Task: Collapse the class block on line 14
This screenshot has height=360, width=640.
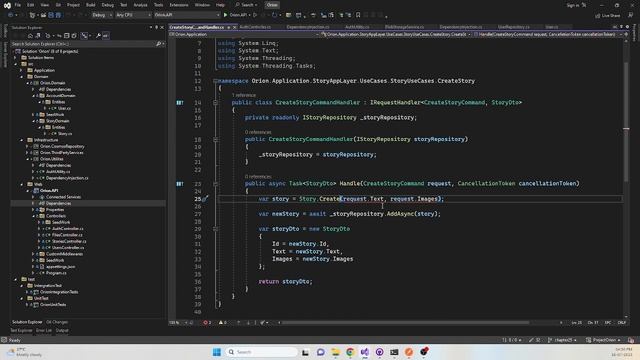Action: pos(215,102)
